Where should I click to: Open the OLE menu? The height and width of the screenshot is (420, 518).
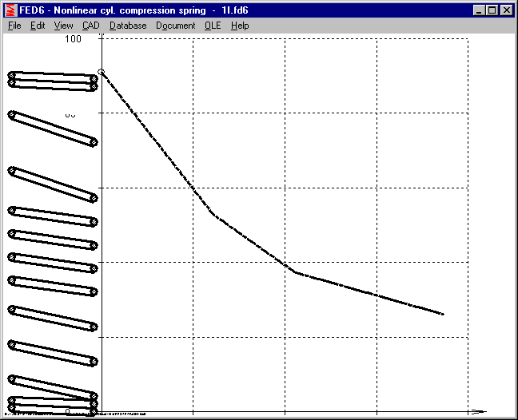click(x=213, y=26)
